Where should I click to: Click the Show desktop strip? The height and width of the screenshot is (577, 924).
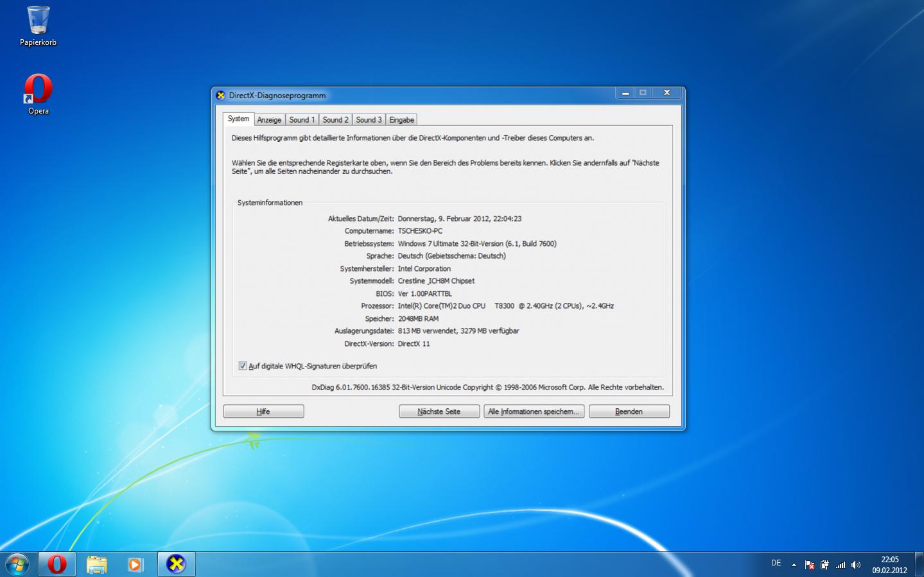pos(919,564)
